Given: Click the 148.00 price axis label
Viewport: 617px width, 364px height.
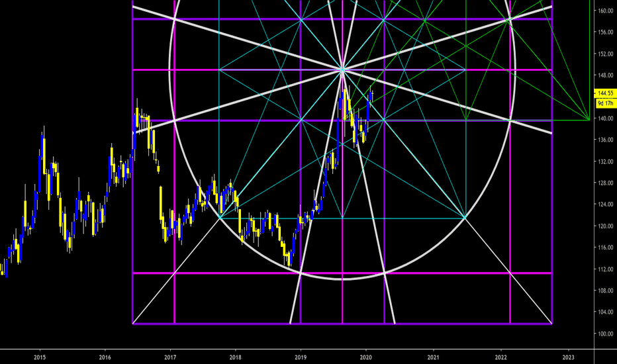Looking at the screenshot, I should (606, 75).
